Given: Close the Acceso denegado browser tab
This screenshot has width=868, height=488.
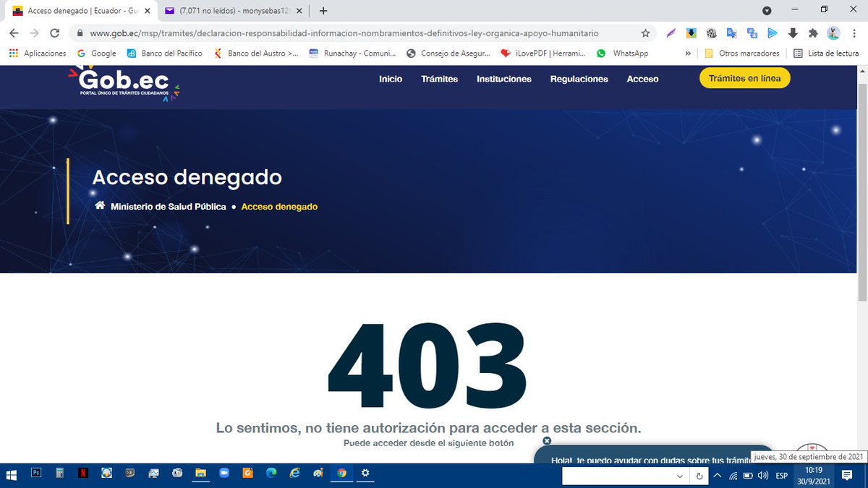Looking at the screenshot, I should coord(148,11).
